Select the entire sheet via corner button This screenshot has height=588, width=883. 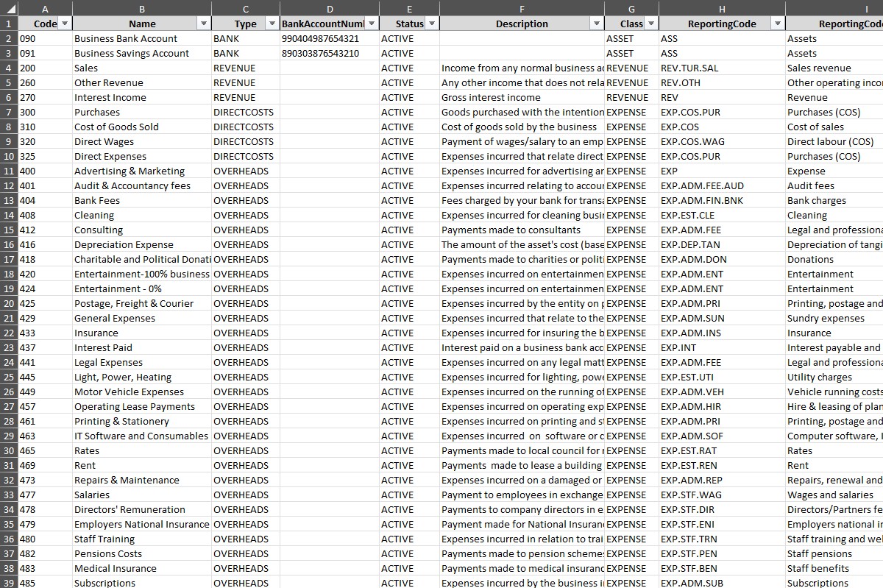(x=8, y=8)
